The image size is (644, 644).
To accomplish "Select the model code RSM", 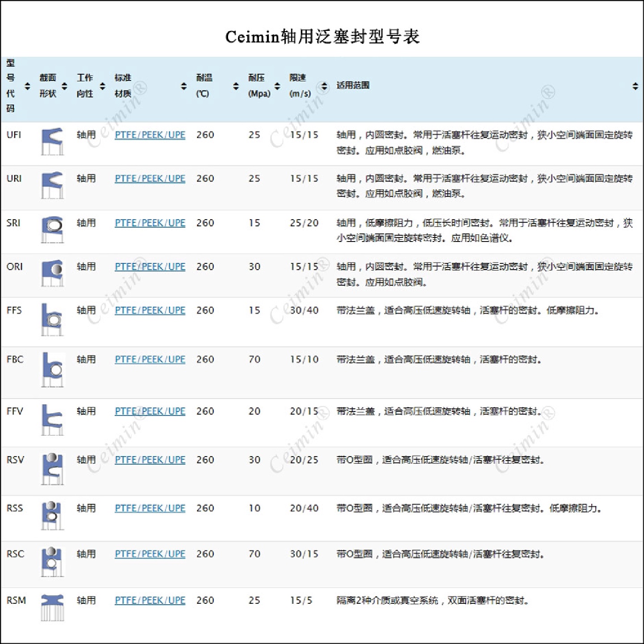I will pyautogui.click(x=16, y=601).
